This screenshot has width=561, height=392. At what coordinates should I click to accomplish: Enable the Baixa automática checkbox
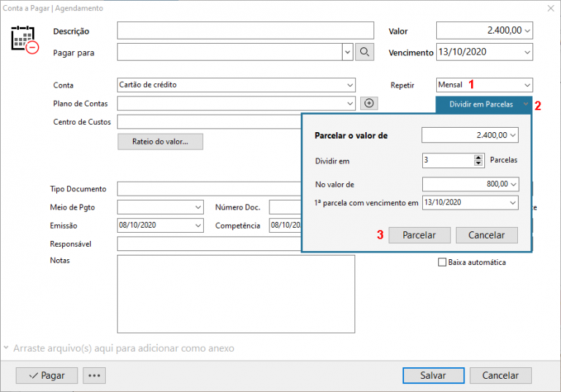tap(441, 262)
